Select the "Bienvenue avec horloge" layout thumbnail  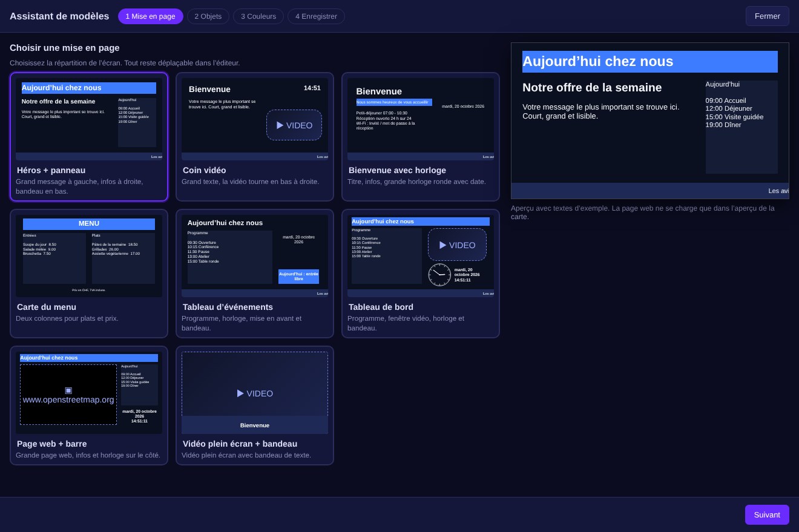pos(421,119)
